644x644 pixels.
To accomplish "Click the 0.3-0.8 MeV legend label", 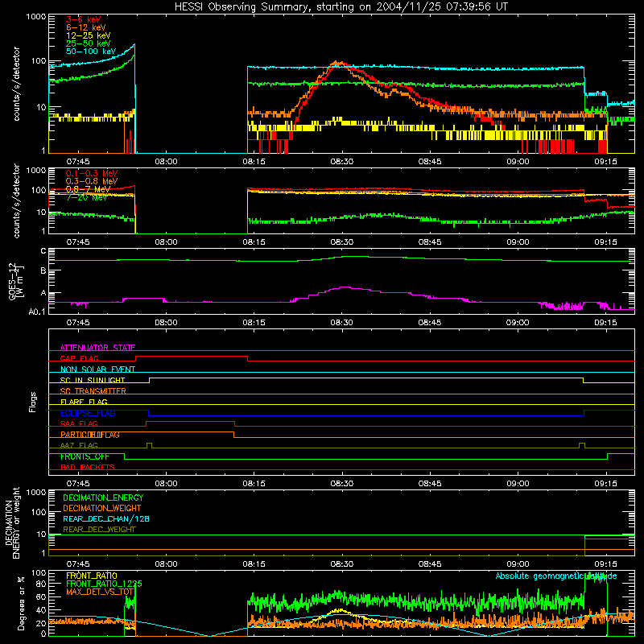I will click(92, 181).
